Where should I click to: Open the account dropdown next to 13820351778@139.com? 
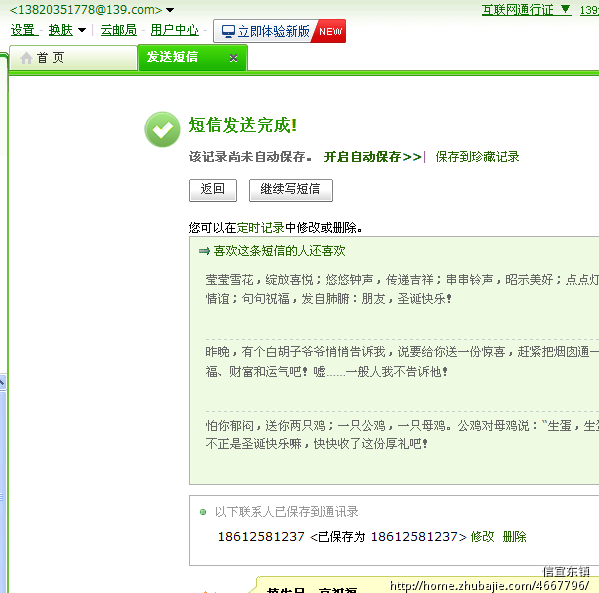tap(170, 10)
